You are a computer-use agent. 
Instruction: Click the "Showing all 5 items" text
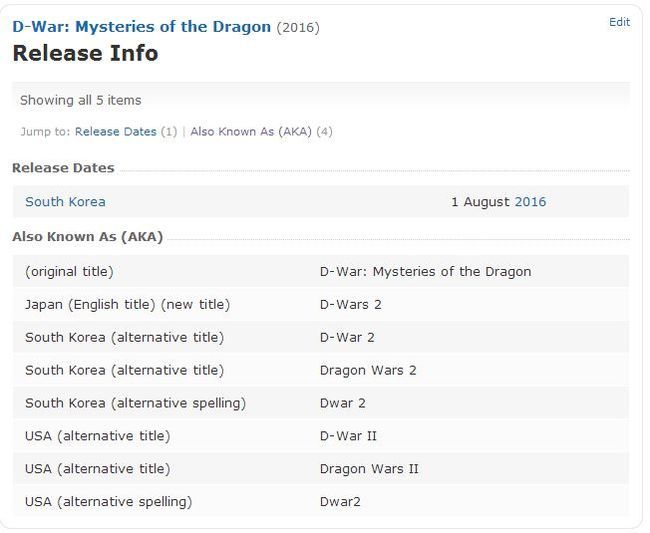[x=81, y=100]
